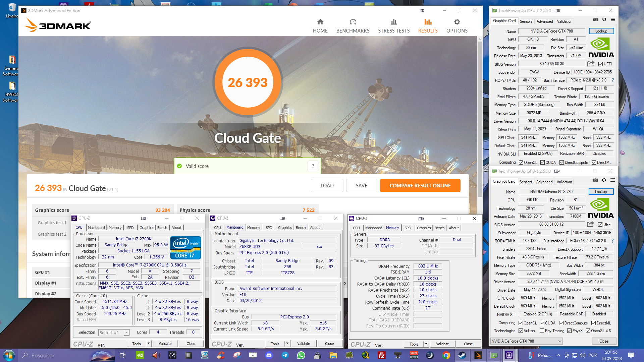The width and height of the screenshot is (644, 362).
Task: Click bus interface question mark in bottom GPU-Z
Action: coord(612,241)
